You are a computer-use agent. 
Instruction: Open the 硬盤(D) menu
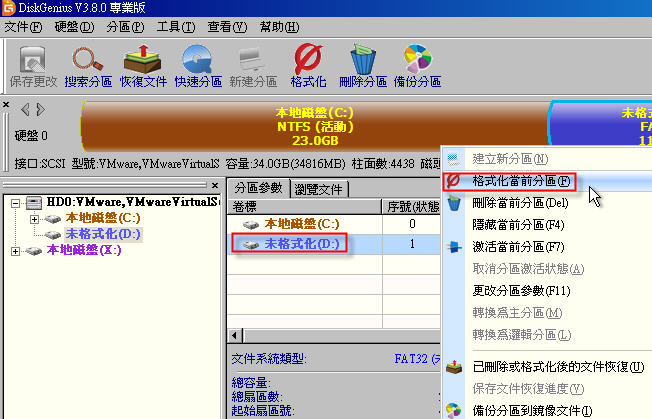pyautogui.click(x=74, y=27)
